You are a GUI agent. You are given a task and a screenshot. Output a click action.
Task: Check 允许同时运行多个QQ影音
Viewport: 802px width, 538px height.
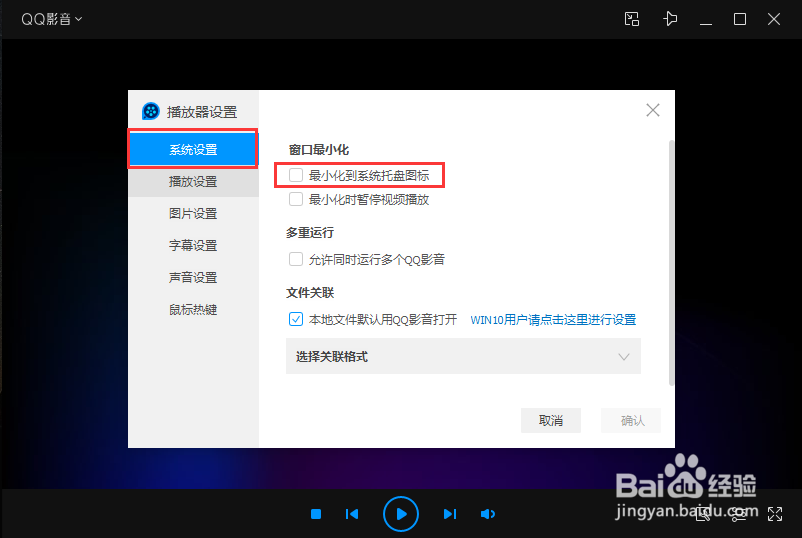296,259
